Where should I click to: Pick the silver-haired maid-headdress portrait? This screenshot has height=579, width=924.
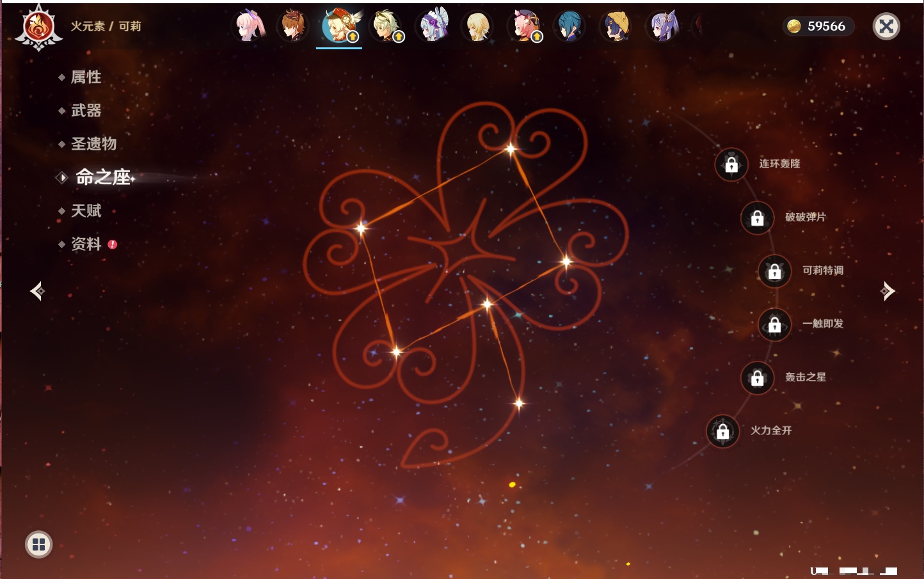(x=433, y=26)
